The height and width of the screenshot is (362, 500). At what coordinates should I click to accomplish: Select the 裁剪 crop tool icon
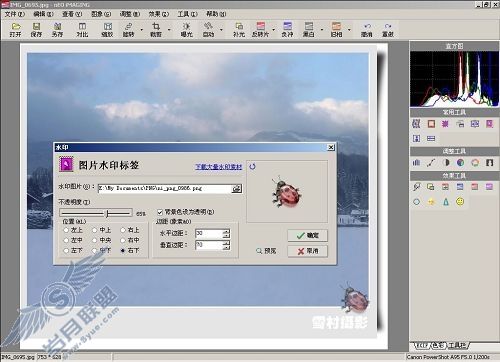[x=156, y=30]
